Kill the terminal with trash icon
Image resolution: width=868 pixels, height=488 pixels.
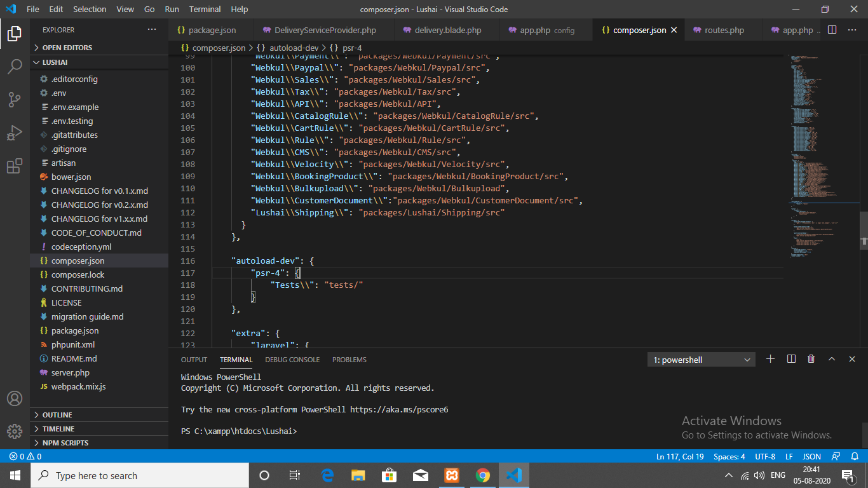811,359
